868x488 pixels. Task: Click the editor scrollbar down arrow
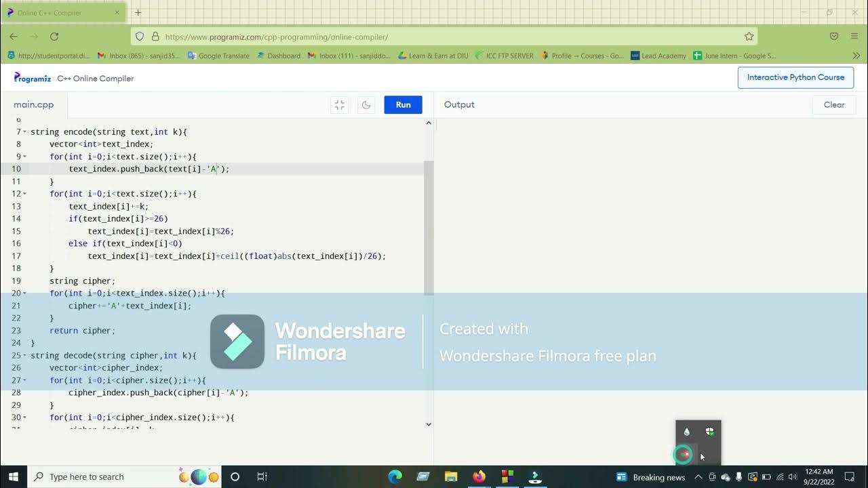point(429,424)
